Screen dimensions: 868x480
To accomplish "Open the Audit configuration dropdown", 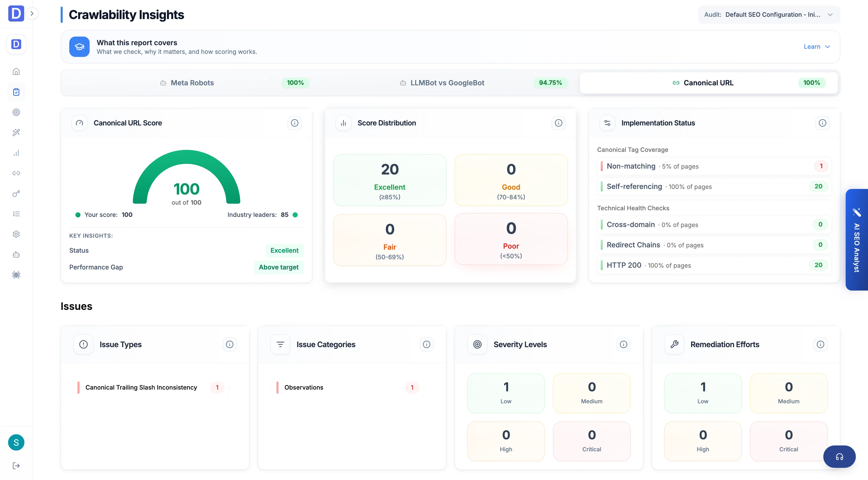I will click(769, 14).
